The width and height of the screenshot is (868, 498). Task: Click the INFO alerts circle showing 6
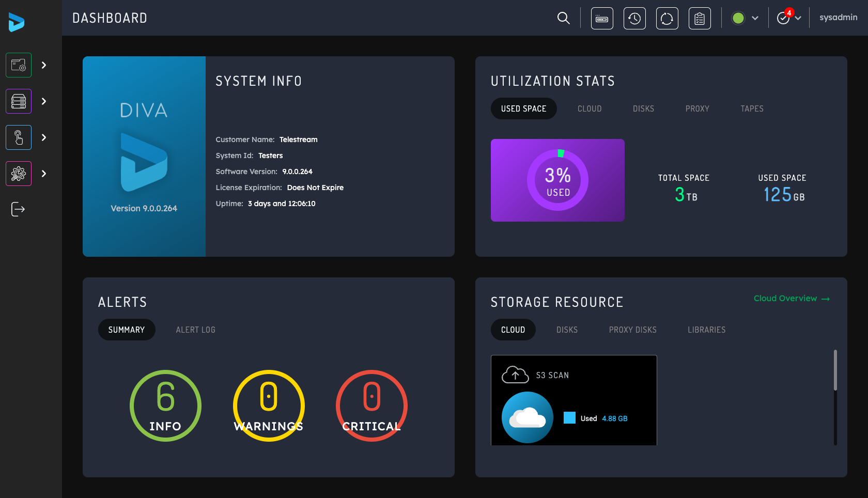165,406
